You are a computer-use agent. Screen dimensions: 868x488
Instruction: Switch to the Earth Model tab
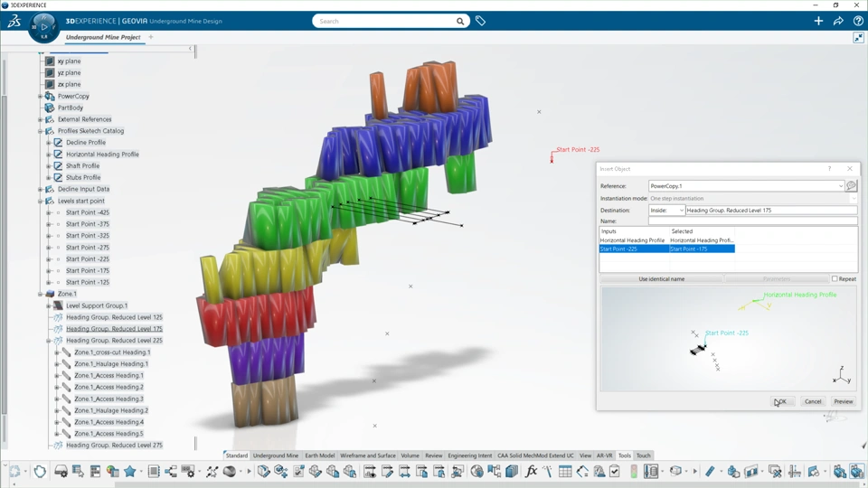[320, 455]
